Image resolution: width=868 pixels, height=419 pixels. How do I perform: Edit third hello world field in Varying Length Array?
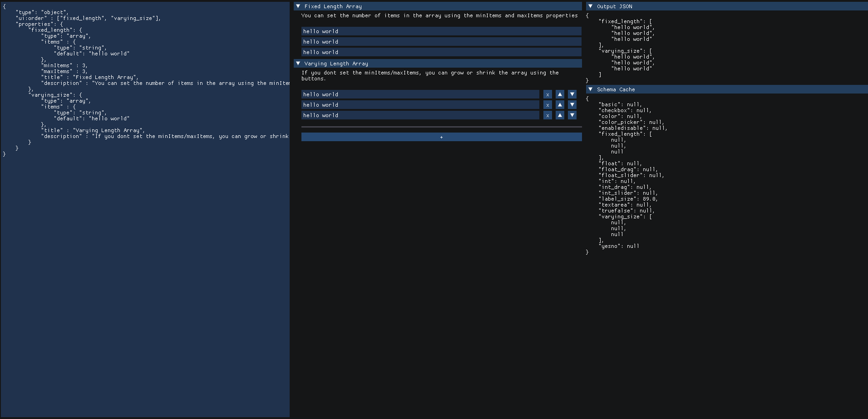click(x=420, y=115)
